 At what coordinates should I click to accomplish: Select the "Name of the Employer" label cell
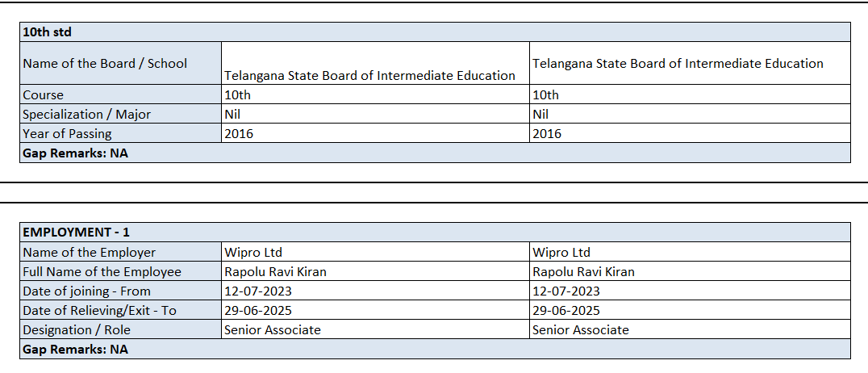[89, 252]
